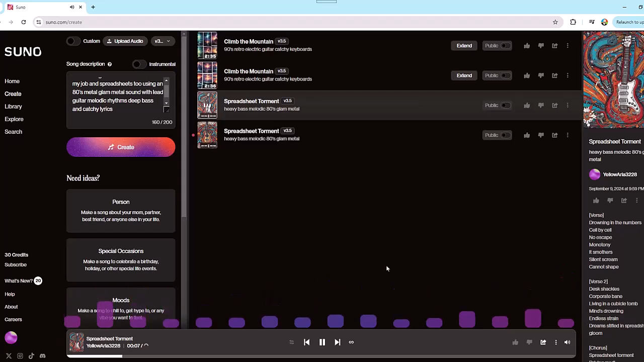Viewport: 644px width, 362px height.
Task: Open Suno's TikTok page icon
Action: (x=31, y=356)
